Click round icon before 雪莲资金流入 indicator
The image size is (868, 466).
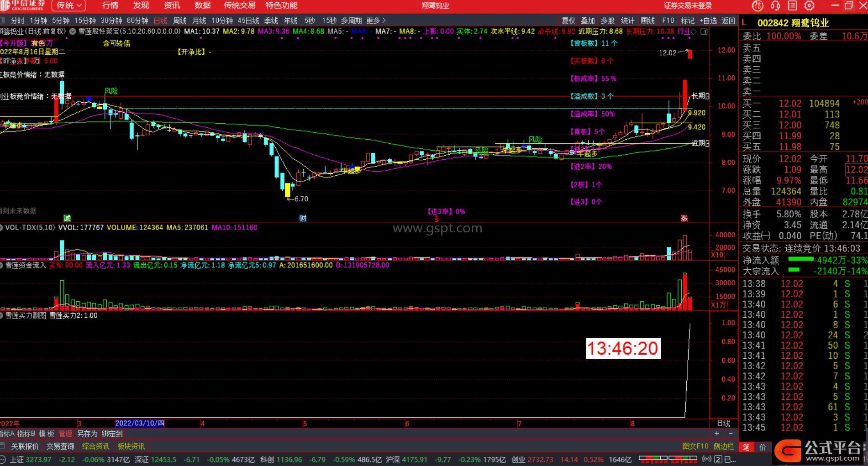(2, 265)
